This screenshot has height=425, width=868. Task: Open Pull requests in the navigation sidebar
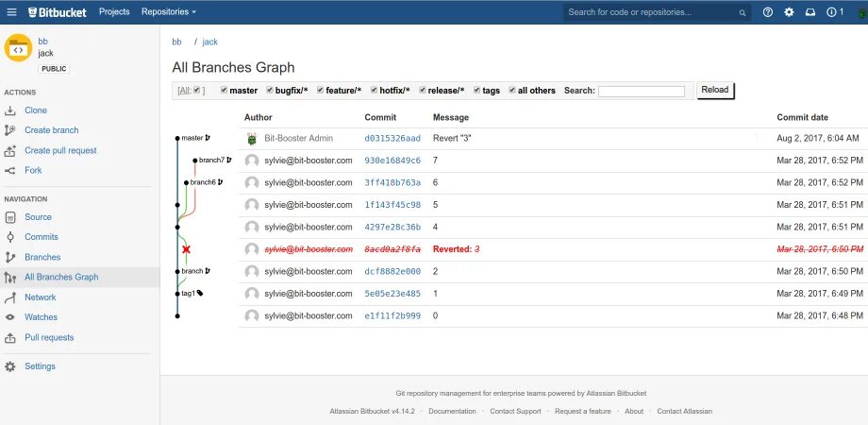point(49,337)
